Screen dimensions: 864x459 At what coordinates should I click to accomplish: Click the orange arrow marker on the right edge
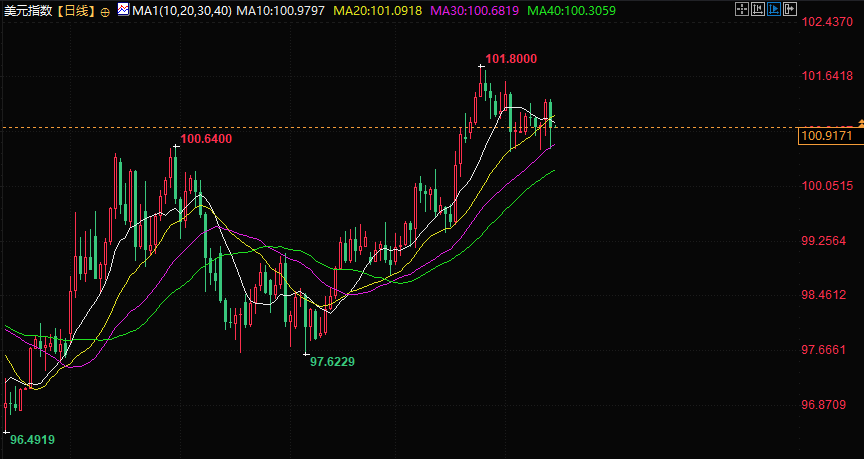click(x=861, y=122)
